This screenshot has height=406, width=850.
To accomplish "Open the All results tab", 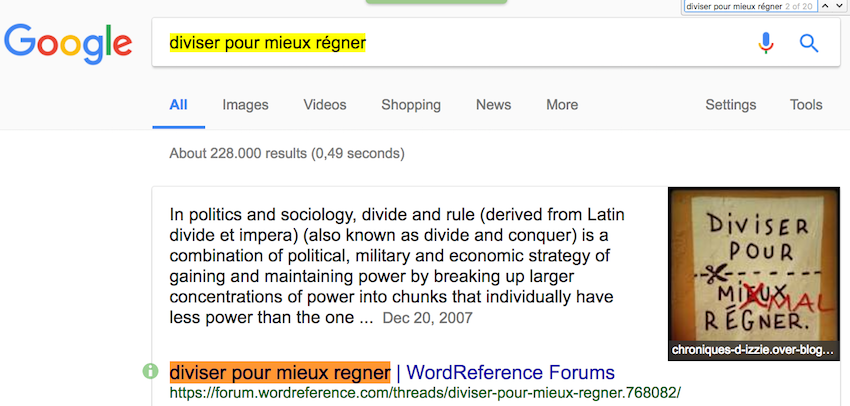I will pyautogui.click(x=178, y=105).
